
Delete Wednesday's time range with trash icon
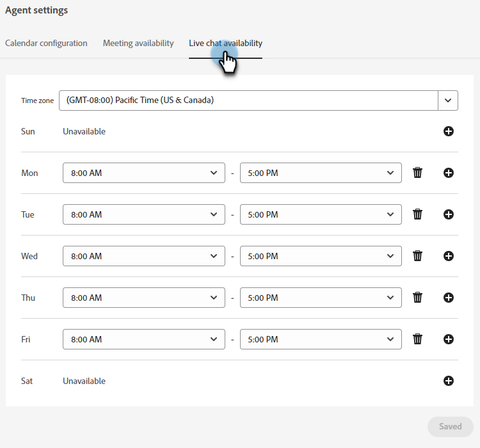coord(418,256)
